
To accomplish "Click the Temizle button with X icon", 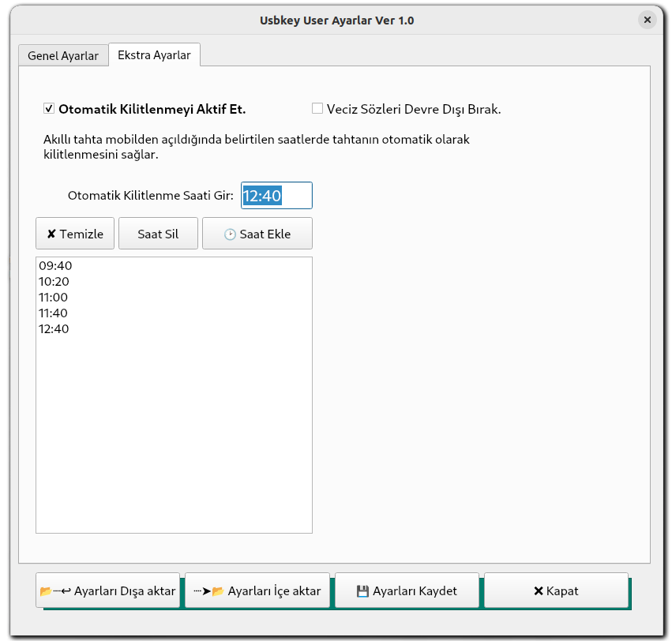I will coord(75,234).
